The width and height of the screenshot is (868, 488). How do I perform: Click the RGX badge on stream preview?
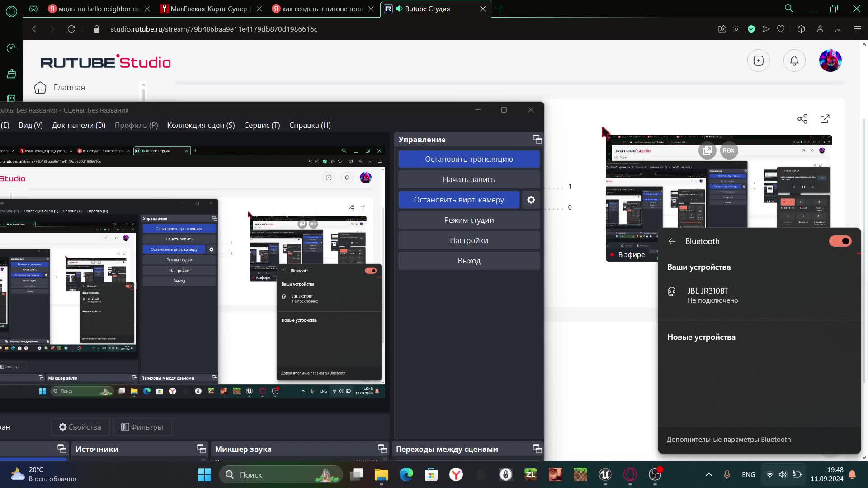pos(728,150)
